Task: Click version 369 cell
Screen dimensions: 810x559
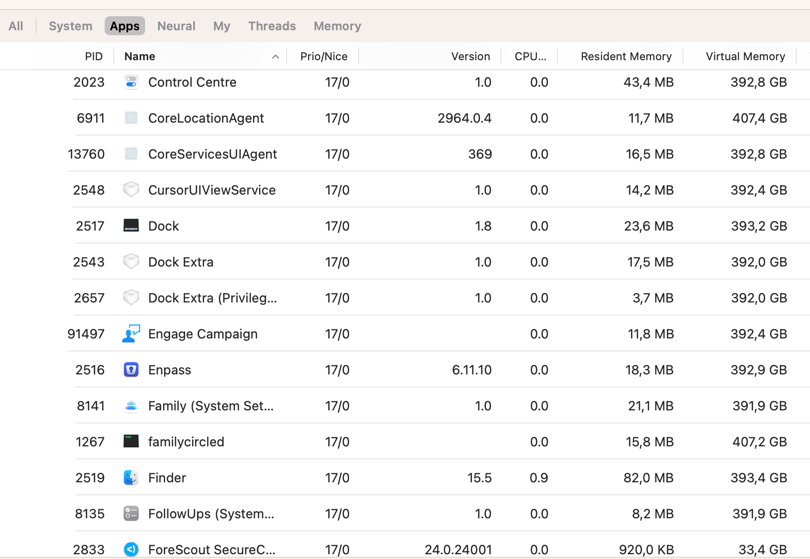Action: (x=480, y=154)
